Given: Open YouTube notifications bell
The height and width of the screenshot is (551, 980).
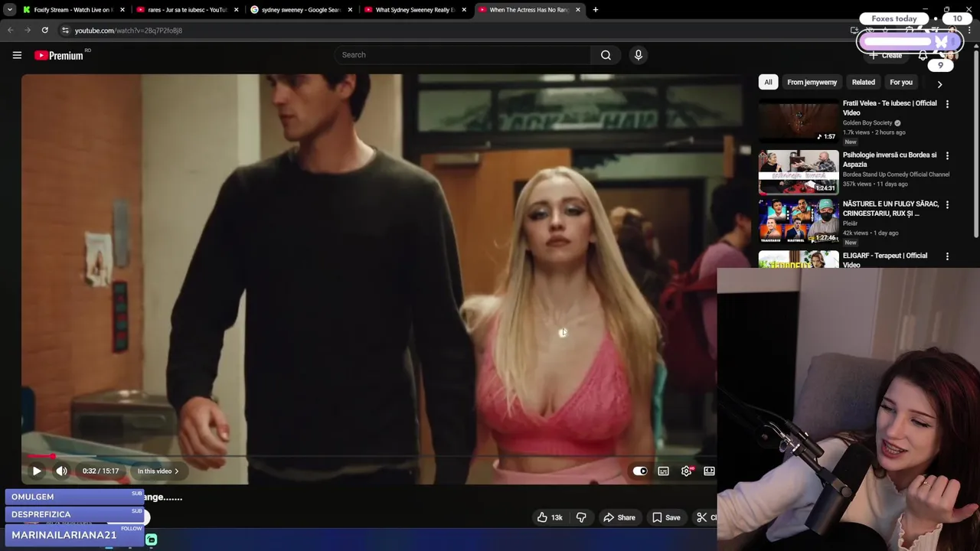Looking at the screenshot, I should click(x=923, y=55).
